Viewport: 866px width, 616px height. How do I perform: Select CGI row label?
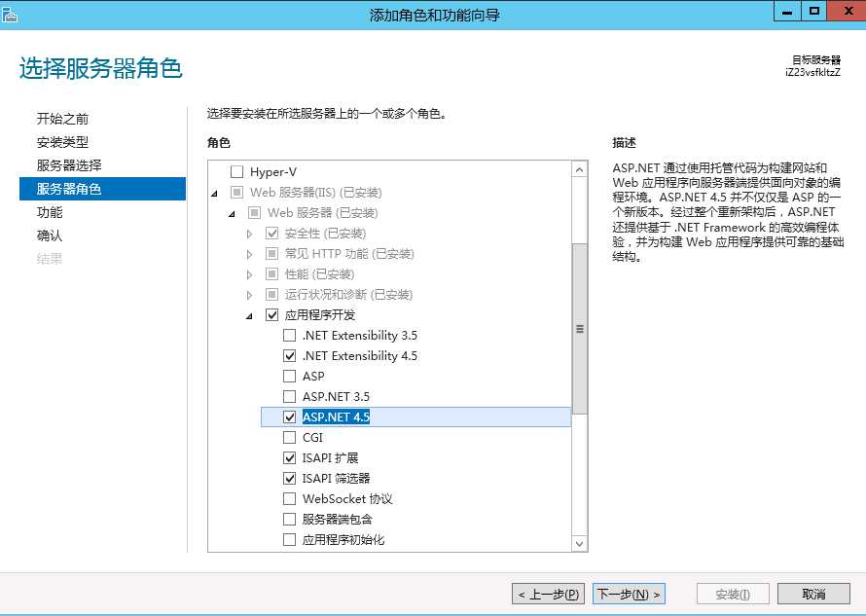312,438
